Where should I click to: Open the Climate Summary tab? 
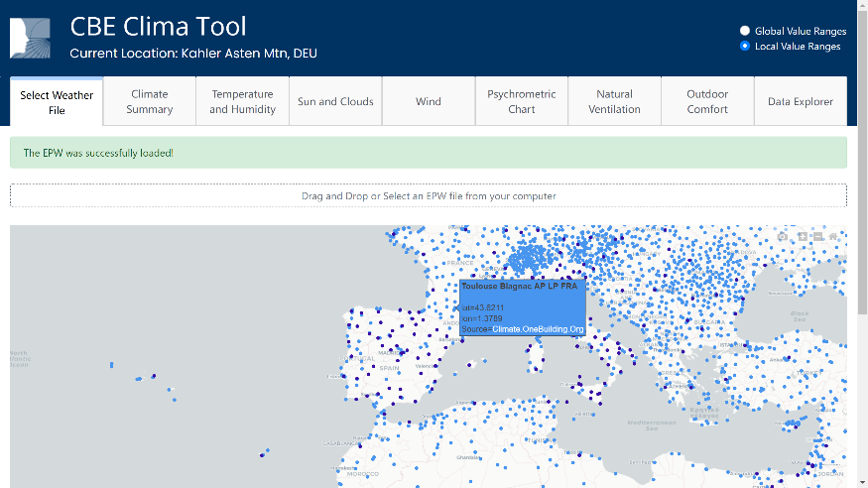[x=149, y=101]
